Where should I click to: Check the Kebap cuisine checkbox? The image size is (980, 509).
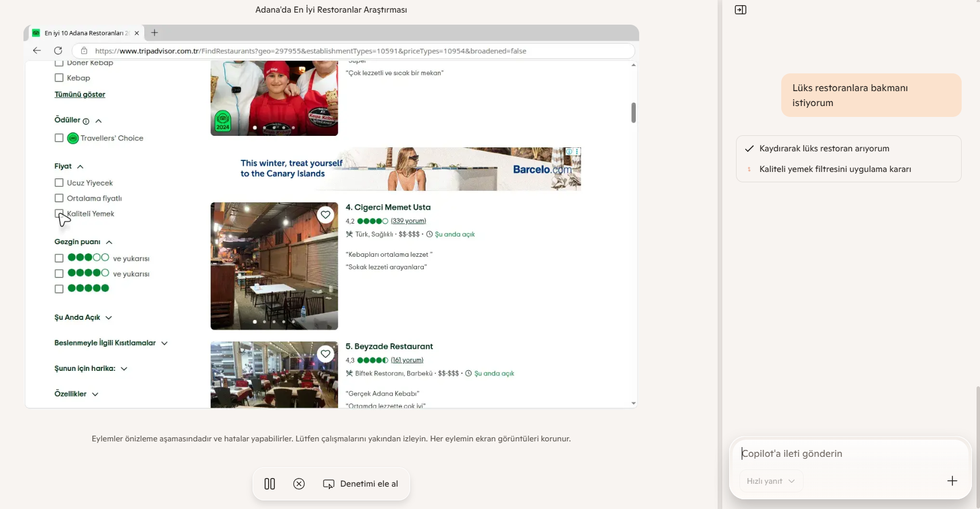tap(59, 78)
